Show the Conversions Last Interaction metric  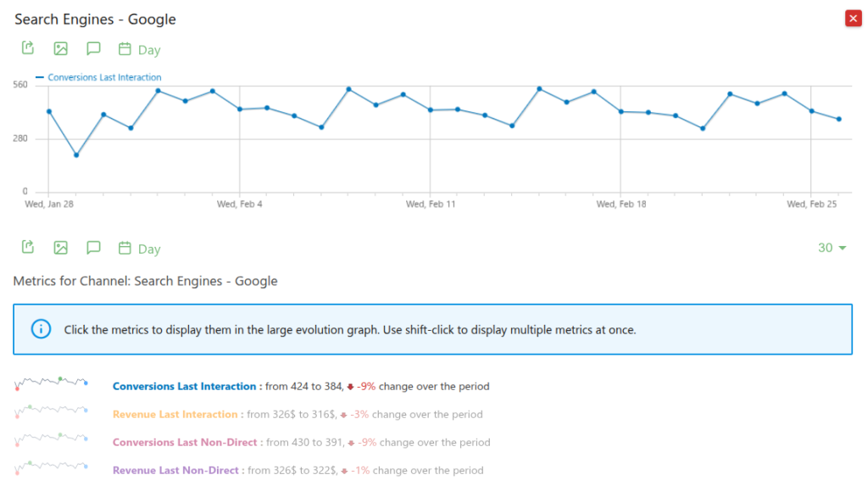pos(184,386)
